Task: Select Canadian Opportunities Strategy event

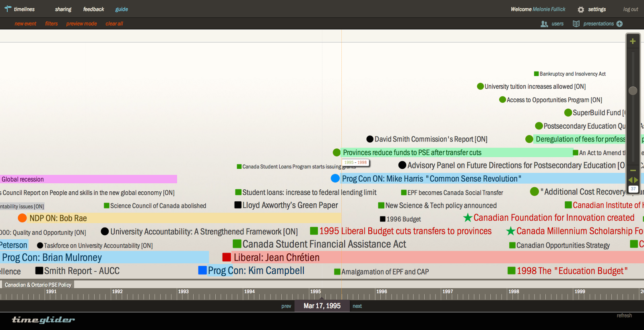Action: 563,245
